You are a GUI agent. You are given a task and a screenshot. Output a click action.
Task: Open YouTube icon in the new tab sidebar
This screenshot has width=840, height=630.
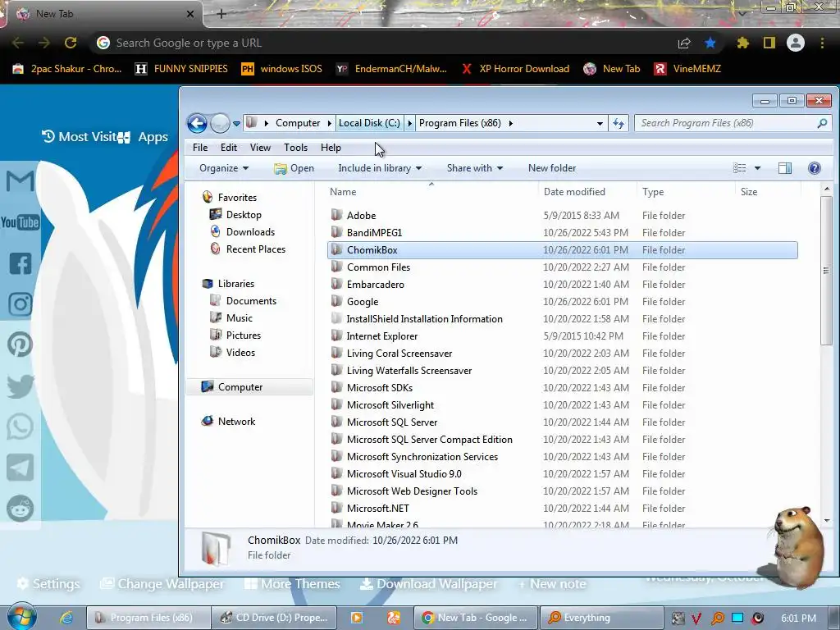click(20, 221)
